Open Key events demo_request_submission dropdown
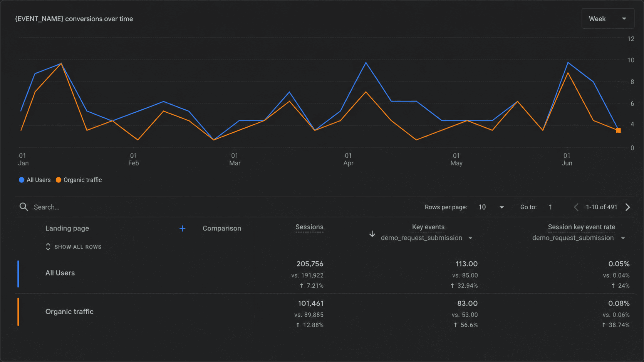Screen dimensions: 644x362 pos(427,238)
